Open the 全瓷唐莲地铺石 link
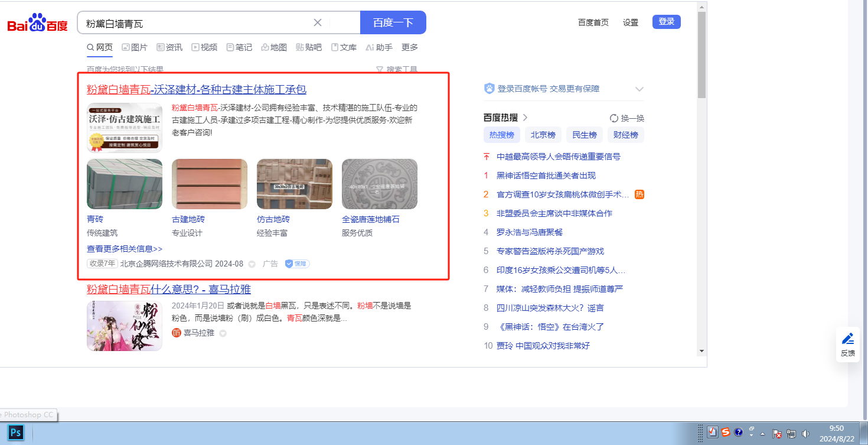The height and width of the screenshot is (445, 868). pyautogui.click(x=371, y=219)
